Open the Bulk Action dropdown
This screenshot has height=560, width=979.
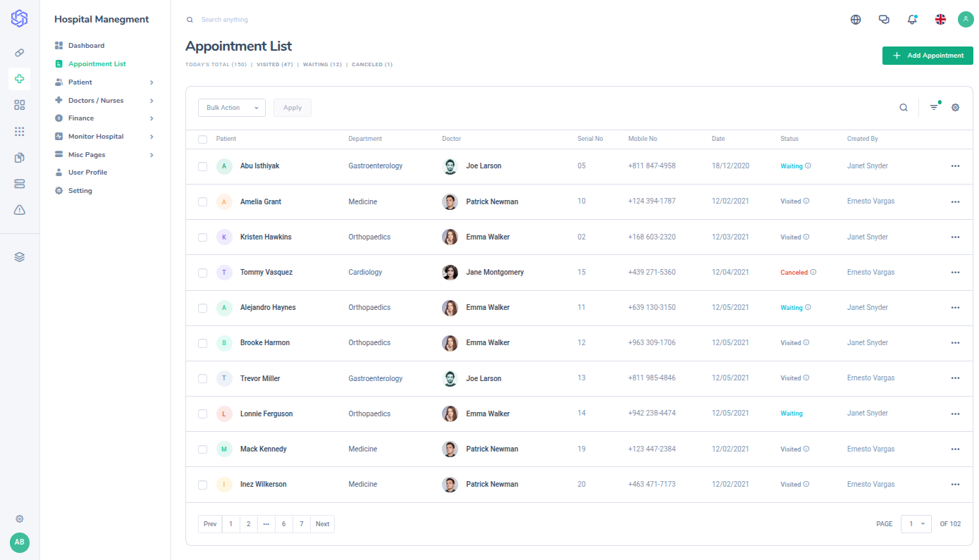[232, 108]
